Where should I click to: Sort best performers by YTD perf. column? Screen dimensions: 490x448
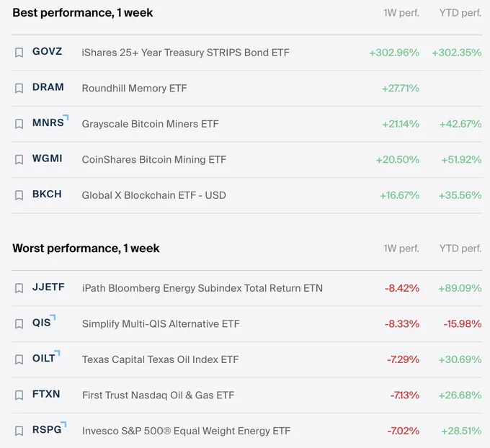pyautogui.click(x=460, y=13)
